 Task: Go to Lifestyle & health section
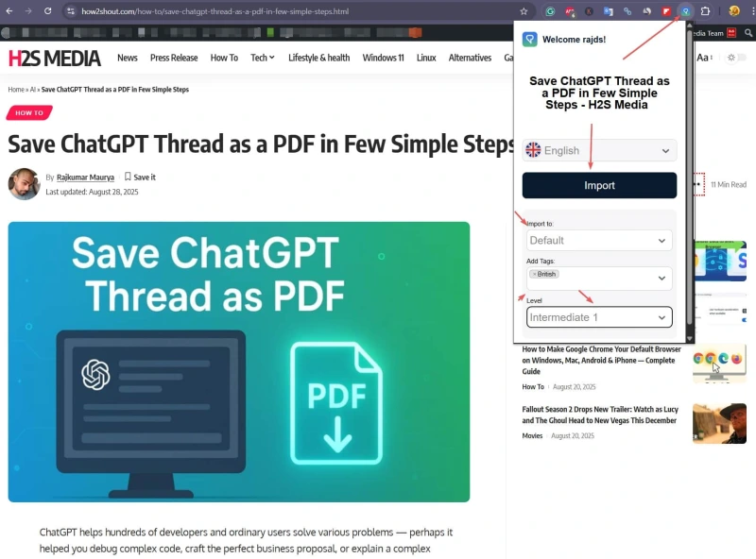pos(318,58)
